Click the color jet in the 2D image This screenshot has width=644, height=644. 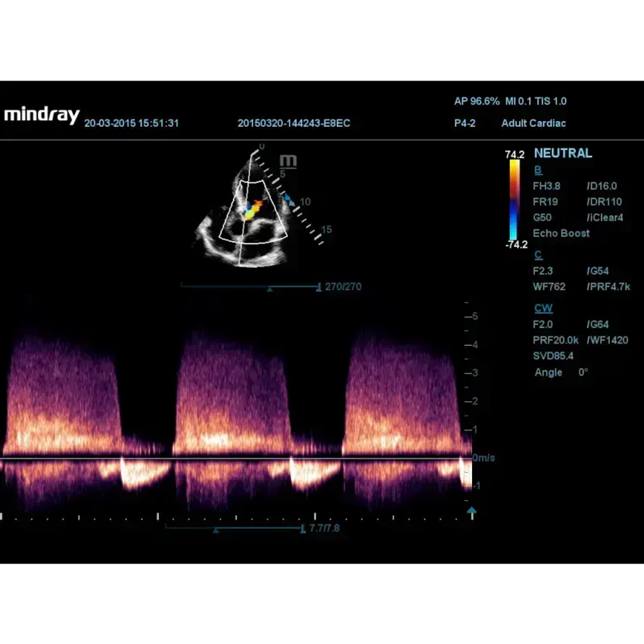coord(252,211)
